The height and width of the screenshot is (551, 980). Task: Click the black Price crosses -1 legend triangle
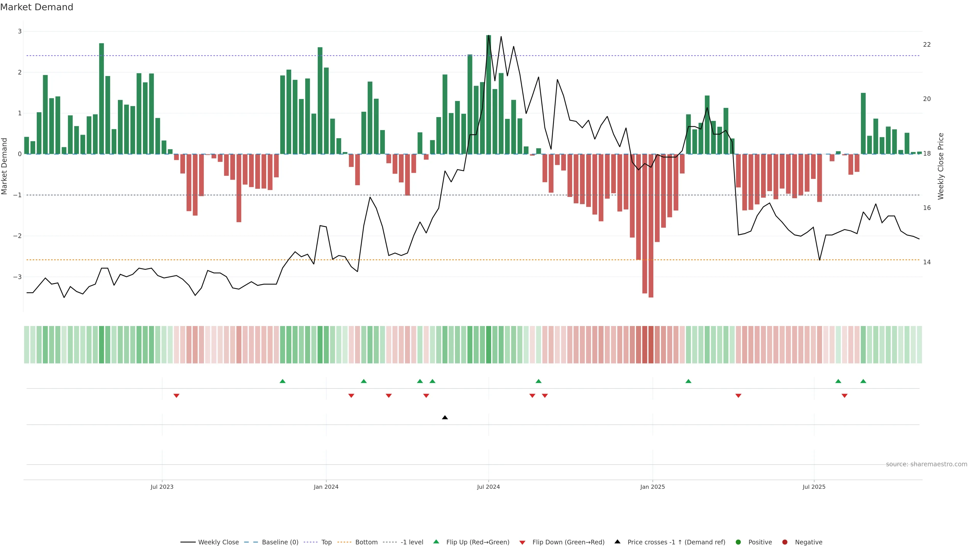[x=617, y=542]
